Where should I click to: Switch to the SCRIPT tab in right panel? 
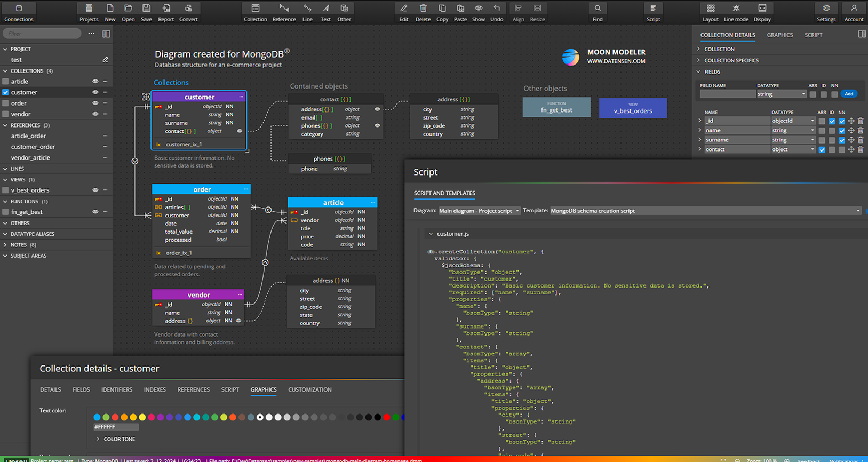(813, 35)
